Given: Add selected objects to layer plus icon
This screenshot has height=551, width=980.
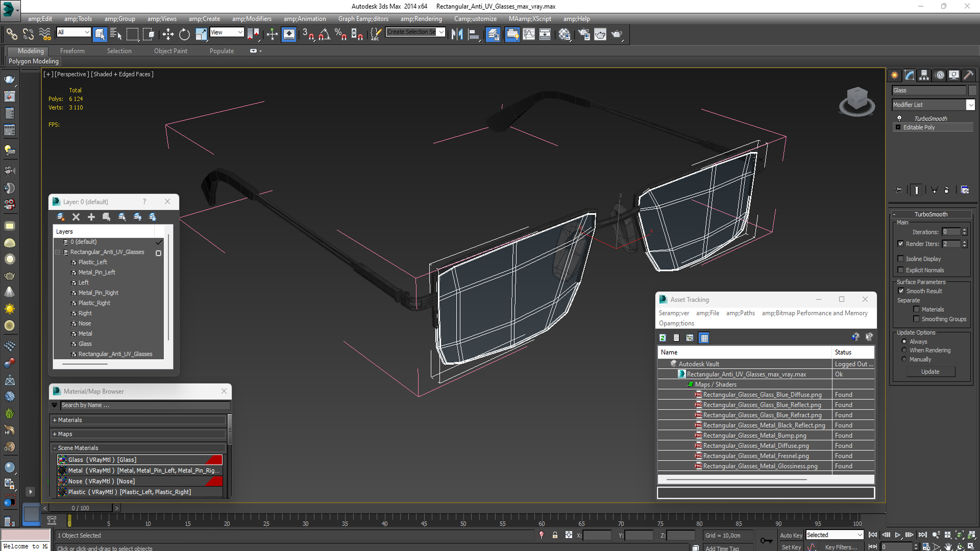Looking at the screenshot, I should [91, 217].
